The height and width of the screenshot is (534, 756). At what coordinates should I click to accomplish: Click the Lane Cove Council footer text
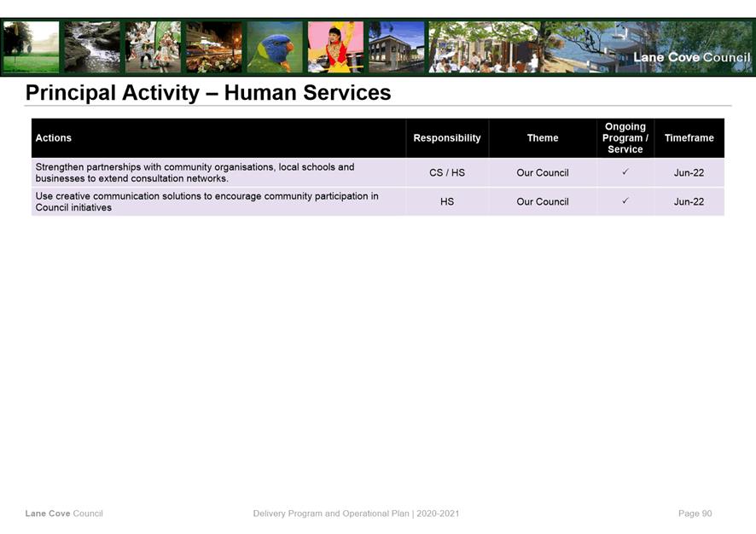pyautogui.click(x=64, y=514)
